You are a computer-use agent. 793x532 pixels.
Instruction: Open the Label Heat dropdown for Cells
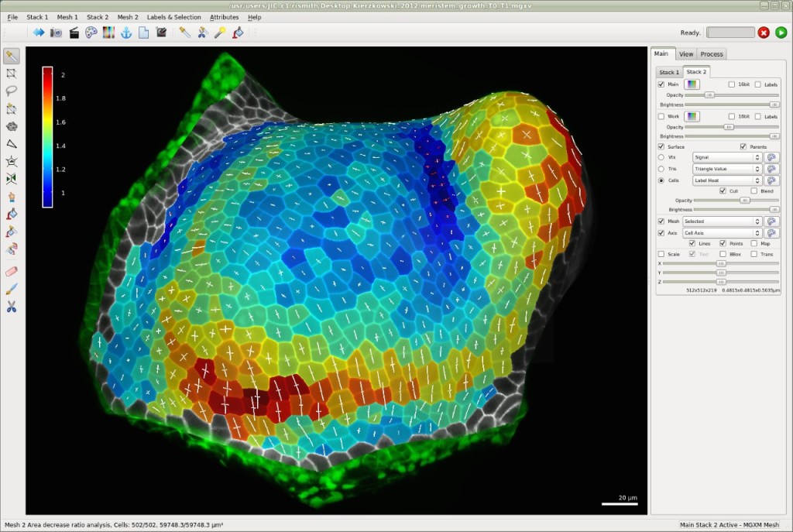(725, 180)
